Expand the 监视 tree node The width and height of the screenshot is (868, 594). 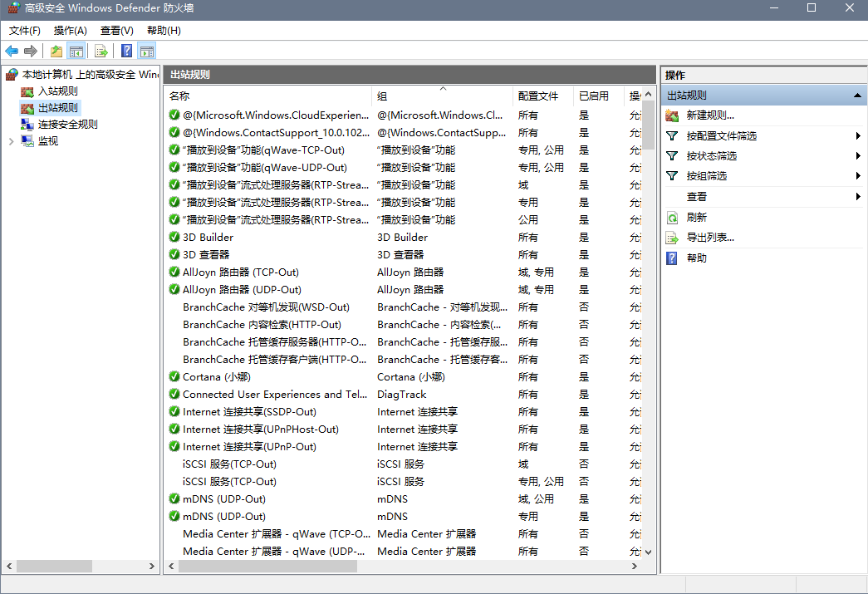tap(11, 141)
